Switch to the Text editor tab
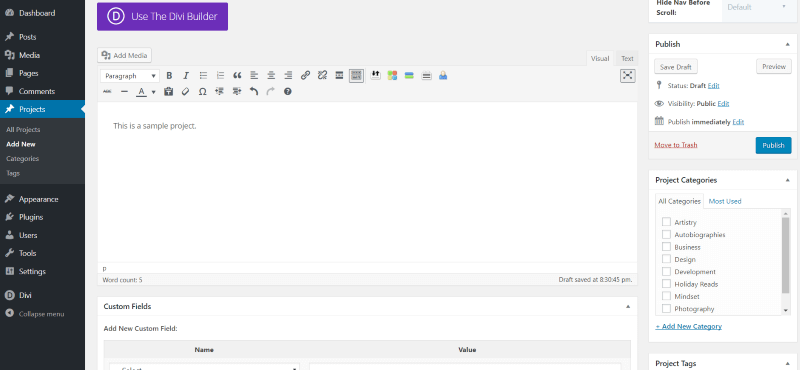This screenshot has width=800, height=370. click(x=627, y=59)
